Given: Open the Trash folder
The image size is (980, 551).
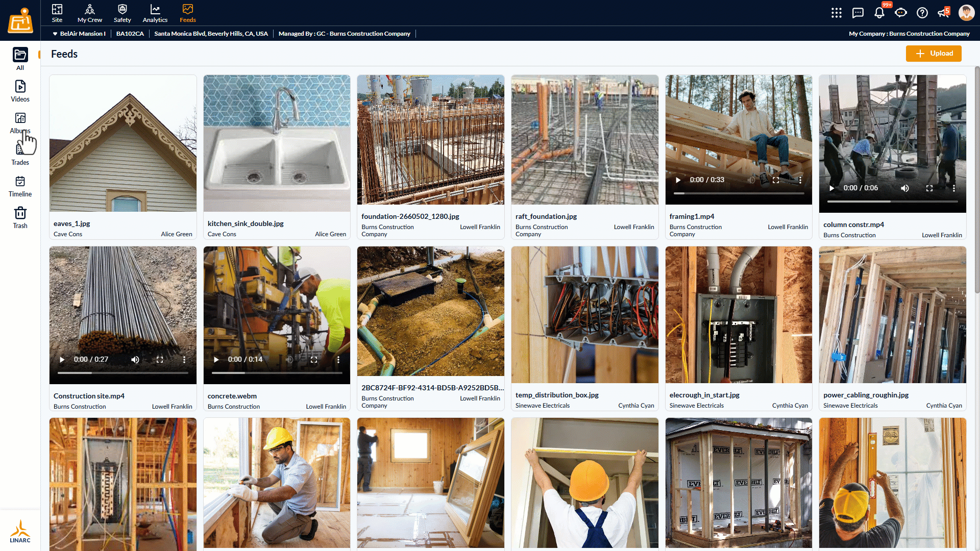Looking at the screenshot, I should [20, 218].
